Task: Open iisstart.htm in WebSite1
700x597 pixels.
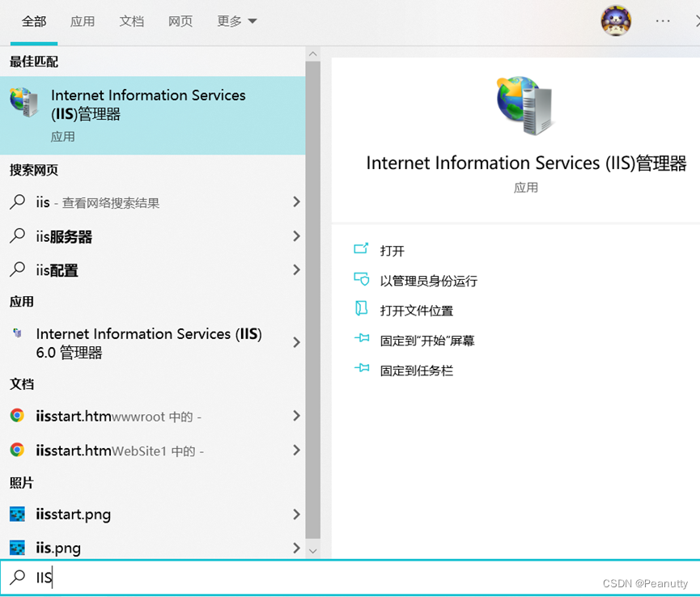Action: pos(153,451)
